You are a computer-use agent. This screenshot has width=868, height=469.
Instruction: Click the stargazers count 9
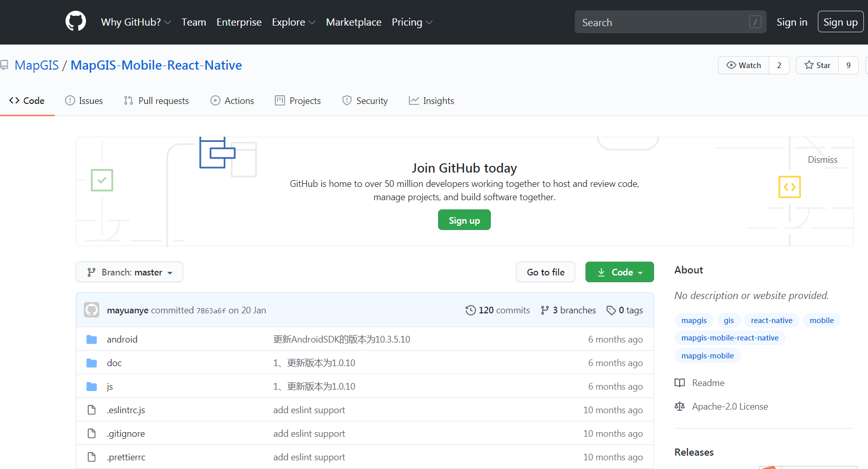pyautogui.click(x=849, y=65)
